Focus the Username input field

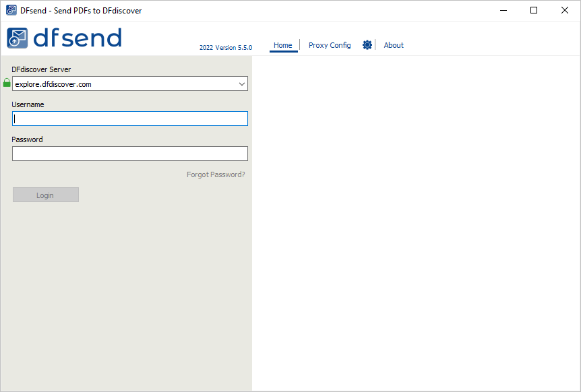pos(130,119)
